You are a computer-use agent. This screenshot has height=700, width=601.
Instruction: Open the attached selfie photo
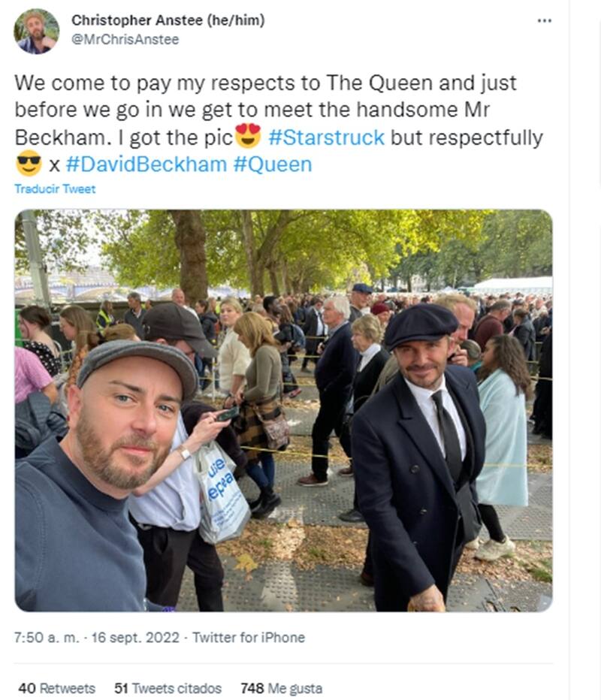tap(283, 410)
